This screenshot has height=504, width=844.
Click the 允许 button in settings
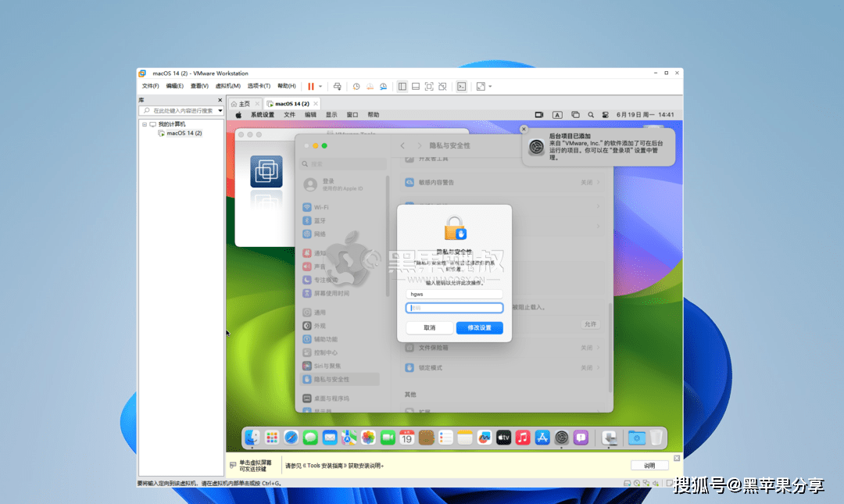click(x=591, y=324)
